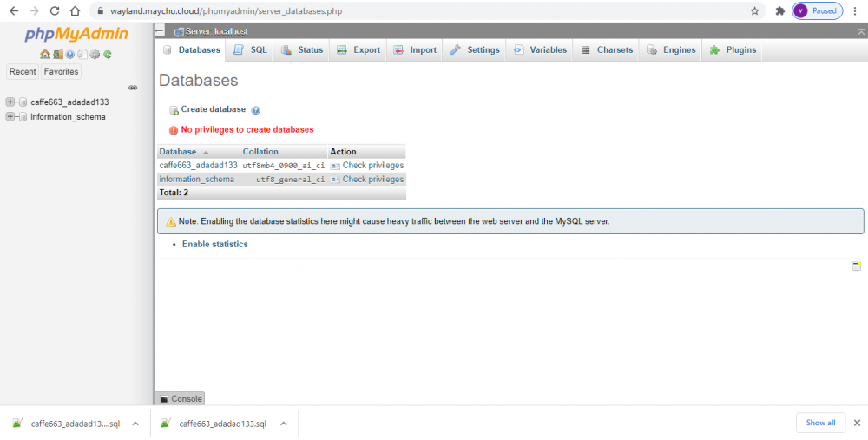Click the phpMyAdmin logo

[76, 35]
